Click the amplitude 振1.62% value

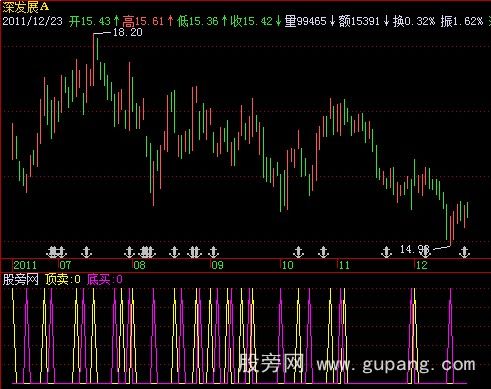[x=462, y=21]
